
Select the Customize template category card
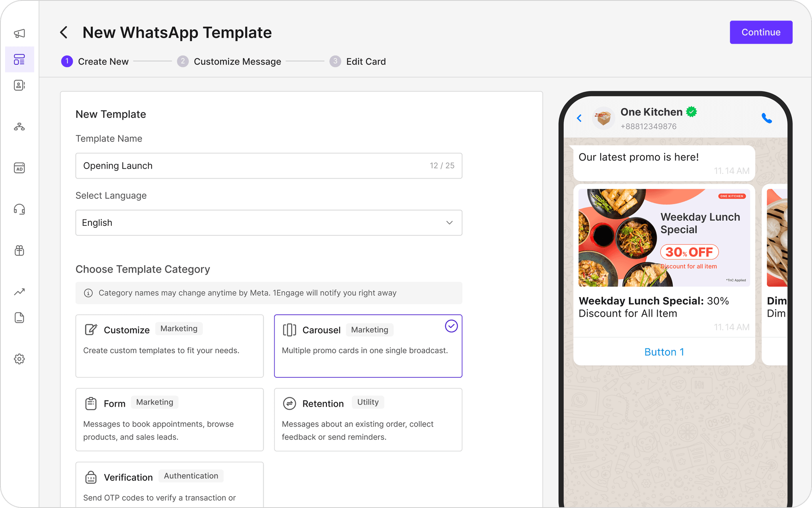(170, 346)
